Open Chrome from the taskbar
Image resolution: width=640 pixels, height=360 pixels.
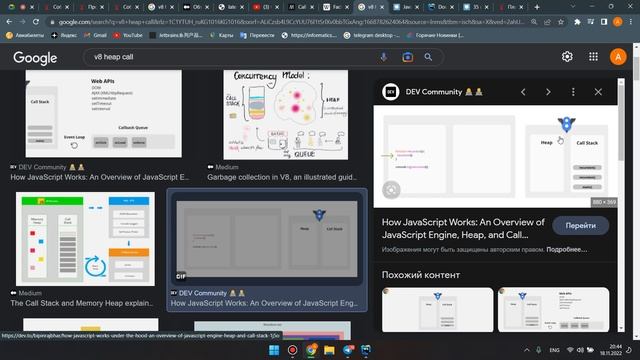click(311, 350)
